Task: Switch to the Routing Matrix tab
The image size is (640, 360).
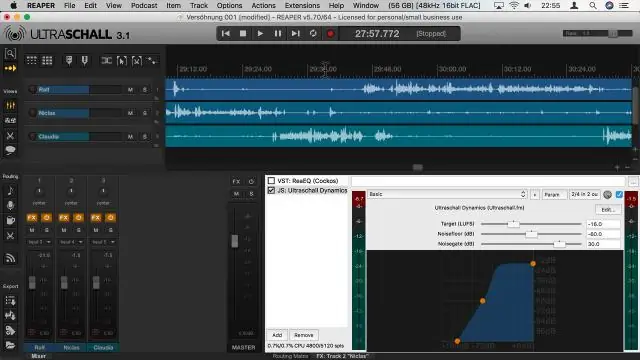Action: 290,356
